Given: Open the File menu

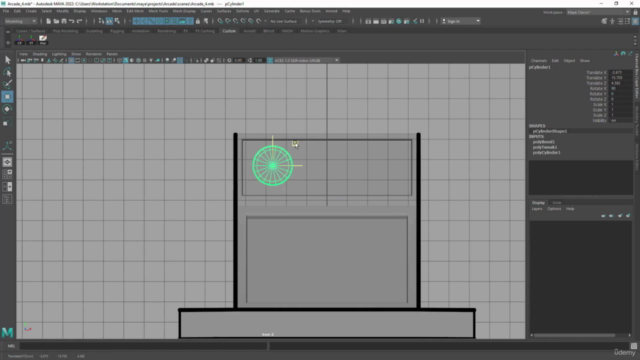Looking at the screenshot, I should pyautogui.click(x=6, y=11).
